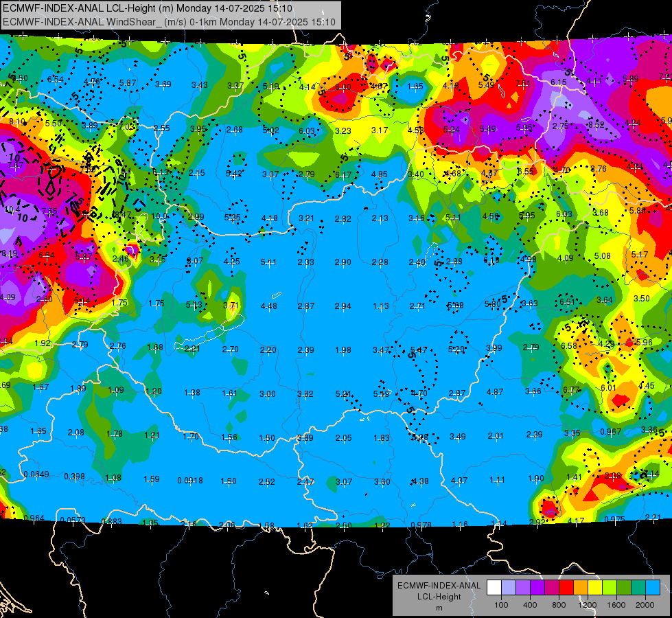Click the wind shear value 0.0918
The height and width of the screenshot is (618, 672).
point(190,481)
